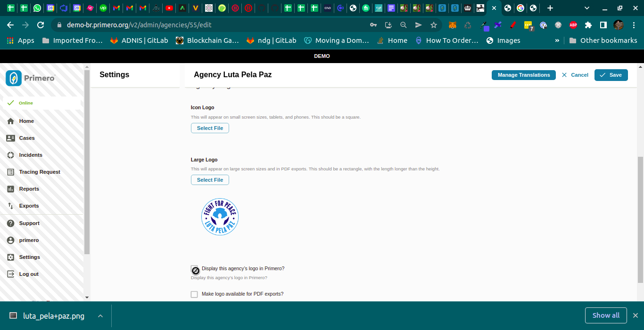Open the Chrome three-dot menu

tap(633, 25)
